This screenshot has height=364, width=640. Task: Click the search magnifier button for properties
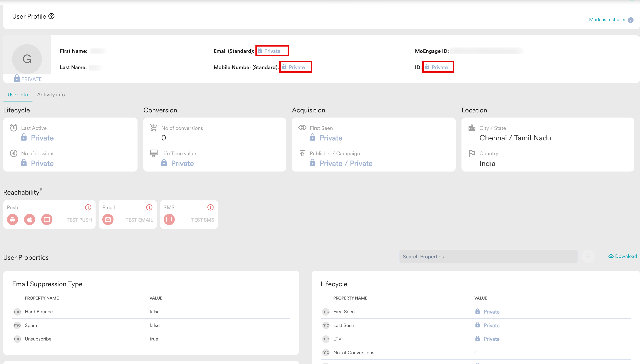click(588, 256)
